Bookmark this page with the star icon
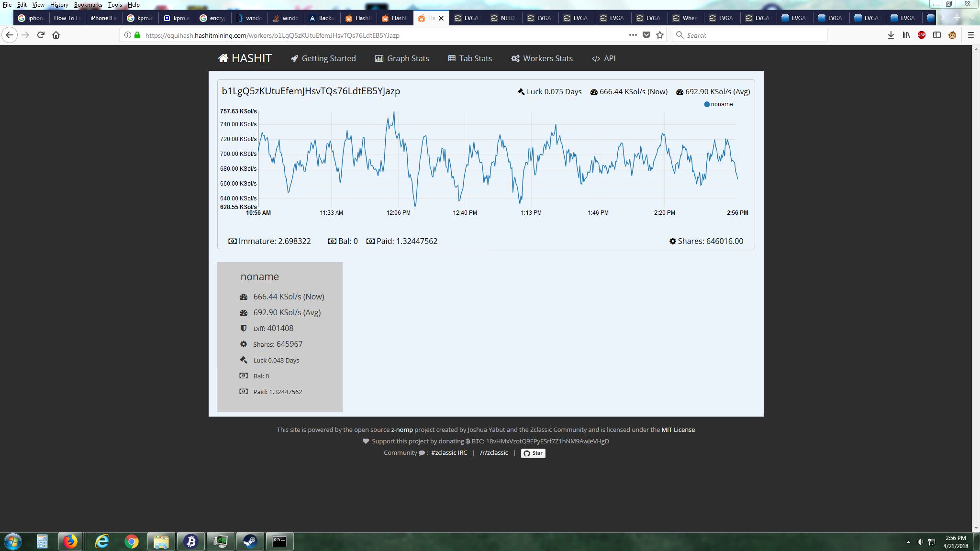The width and height of the screenshot is (980, 551). pyautogui.click(x=660, y=35)
